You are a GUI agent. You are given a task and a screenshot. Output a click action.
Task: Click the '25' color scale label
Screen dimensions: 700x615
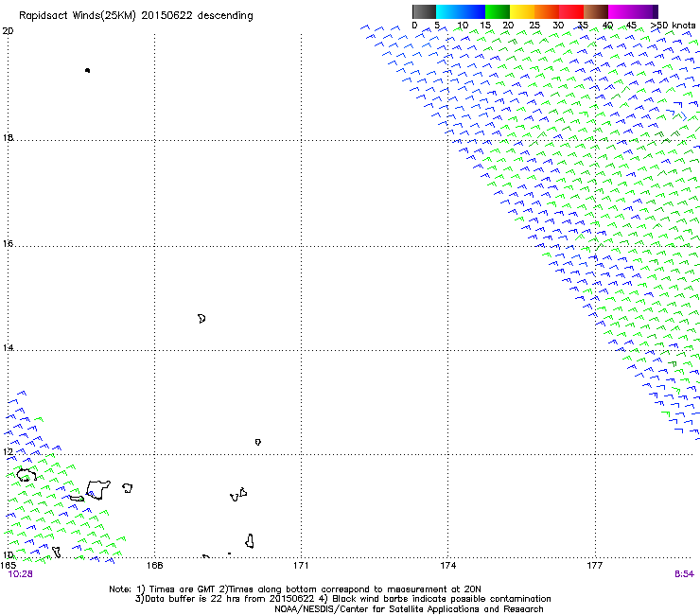pyautogui.click(x=534, y=26)
